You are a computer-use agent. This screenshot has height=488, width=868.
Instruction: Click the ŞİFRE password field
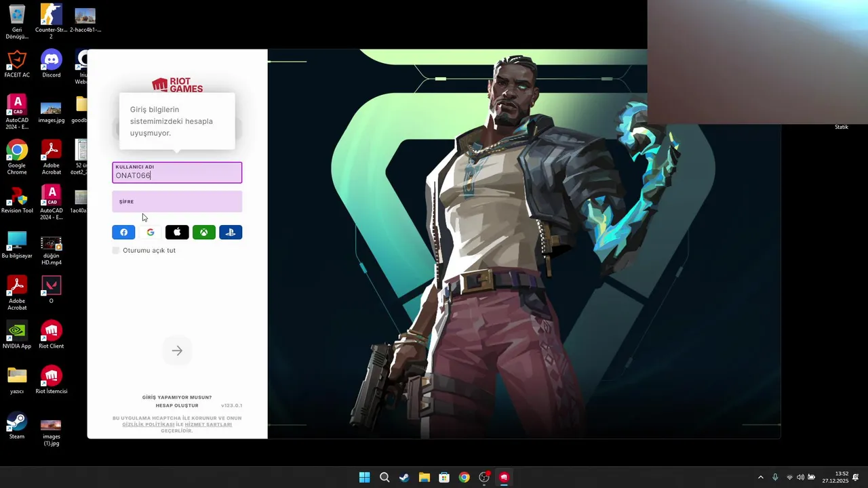coord(177,201)
